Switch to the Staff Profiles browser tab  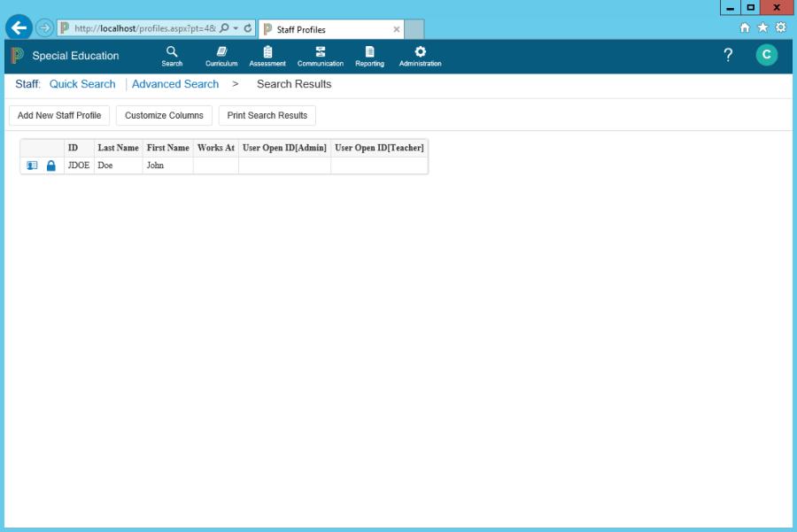coord(328,29)
